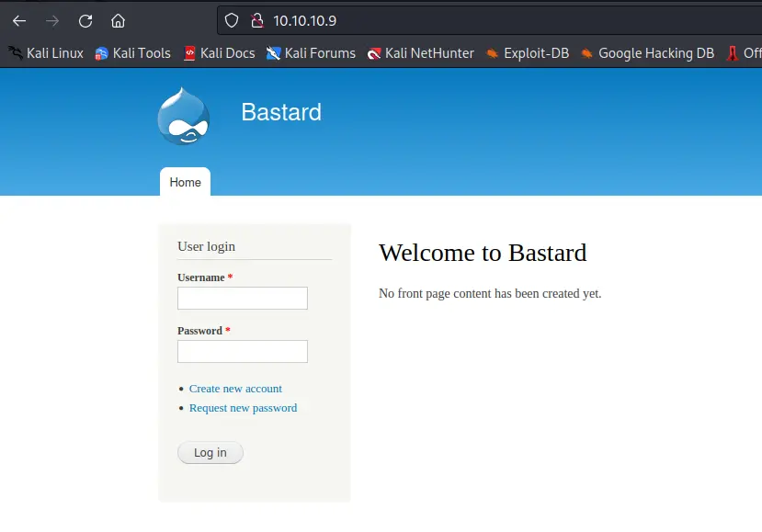
Task: Click the Drupal droplet logo
Action: pyautogui.click(x=184, y=116)
